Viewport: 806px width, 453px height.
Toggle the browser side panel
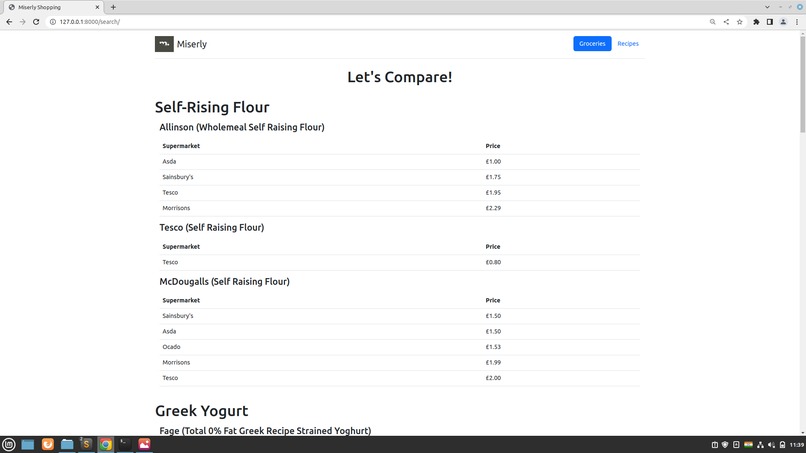tap(770, 22)
